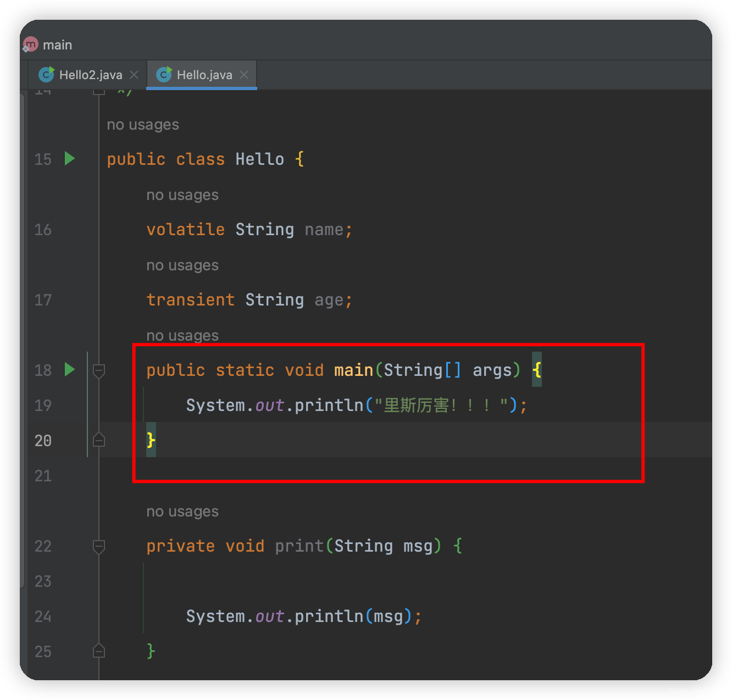
Task: Click 'no usages' hint above transient age field
Action: pos(182,265)
